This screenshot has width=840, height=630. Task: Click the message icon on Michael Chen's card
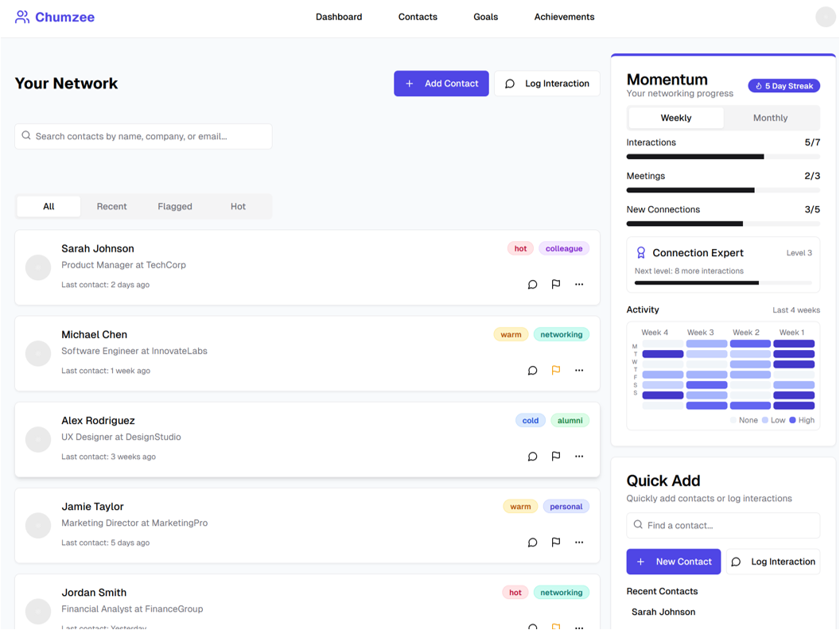532,371
